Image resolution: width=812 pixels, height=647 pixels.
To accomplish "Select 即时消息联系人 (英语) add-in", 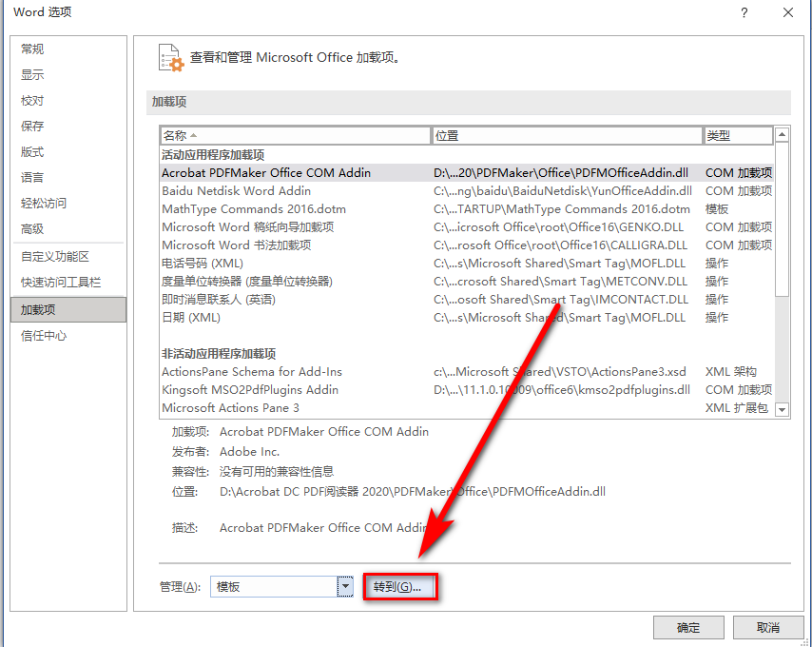I will tap(467, 300).
